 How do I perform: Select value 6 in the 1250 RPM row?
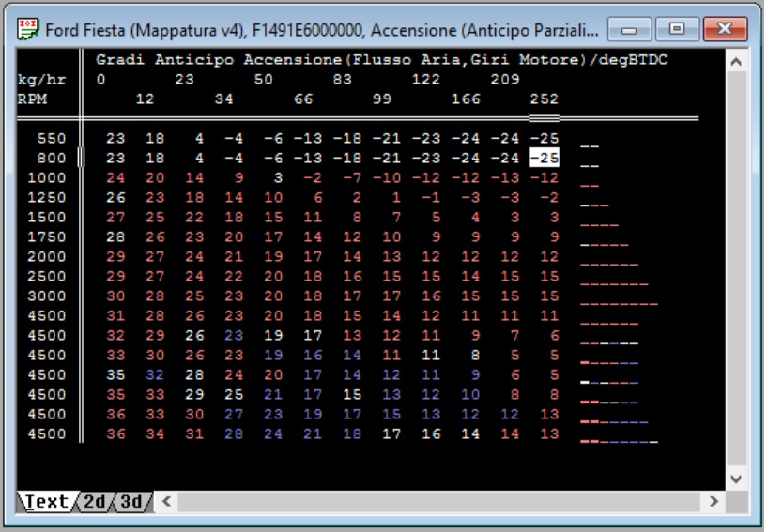click(x=317, y=198)
